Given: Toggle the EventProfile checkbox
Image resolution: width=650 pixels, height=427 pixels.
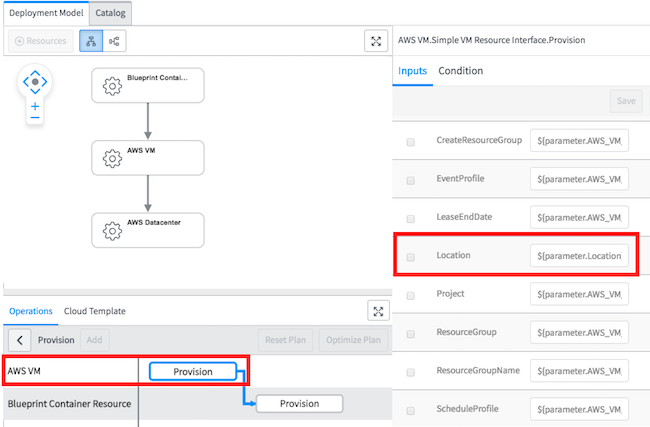Looking at the screenshot, I should (410, 180).
